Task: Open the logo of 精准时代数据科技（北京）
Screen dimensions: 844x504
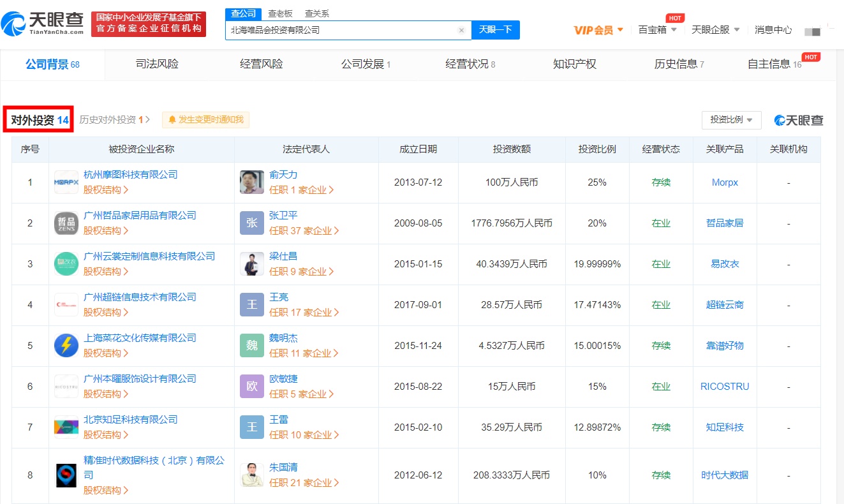Action: [x=66, y=475]
